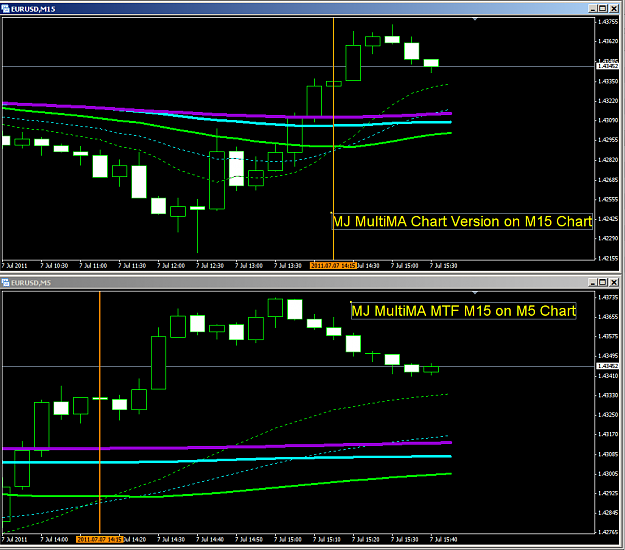Screen dimensions: 625x550
Task: Click the 1.43330 price axis label
Action: (608, 395)
